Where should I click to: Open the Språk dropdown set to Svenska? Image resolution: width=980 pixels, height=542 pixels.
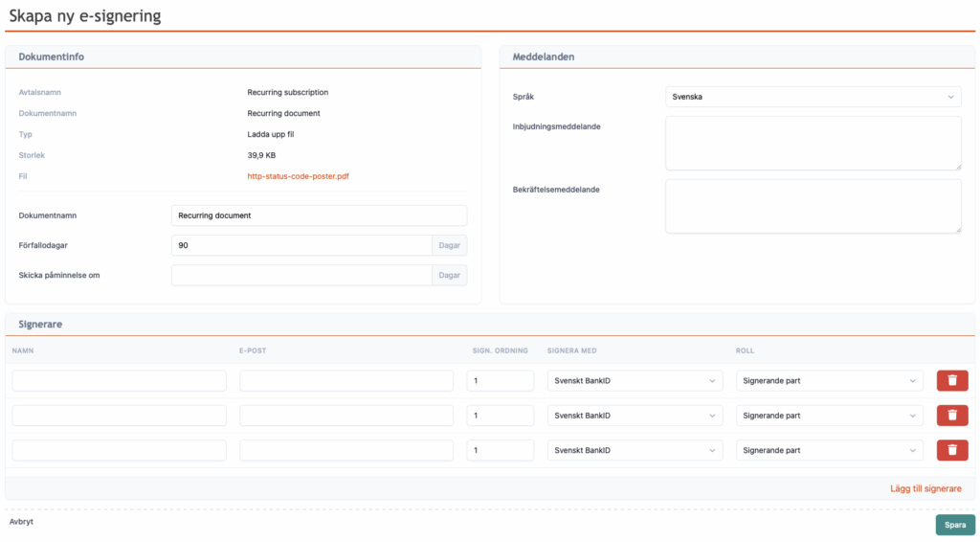point(813,97)
